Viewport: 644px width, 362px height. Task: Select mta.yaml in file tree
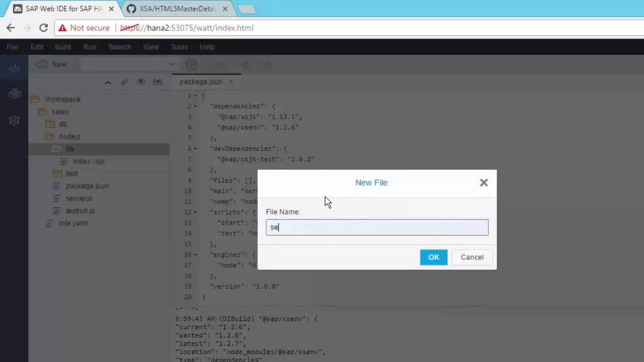tap(73, 223)
